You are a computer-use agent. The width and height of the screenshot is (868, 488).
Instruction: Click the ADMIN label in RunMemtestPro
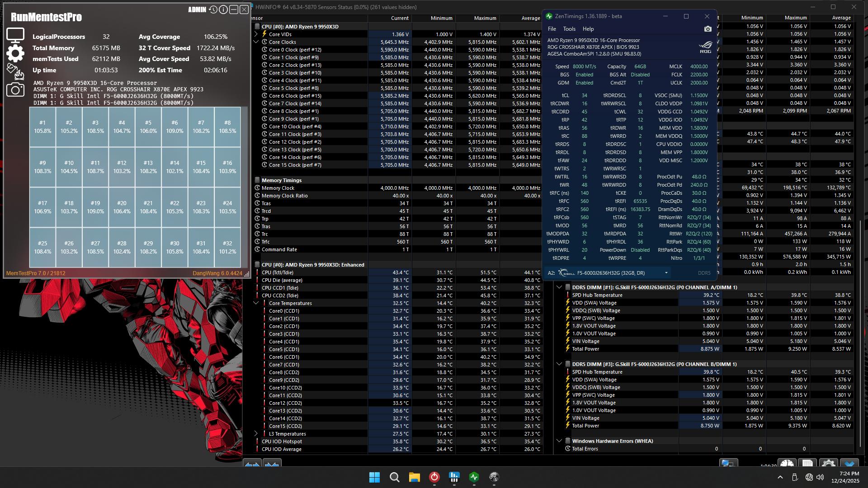(x=197, y=9)
